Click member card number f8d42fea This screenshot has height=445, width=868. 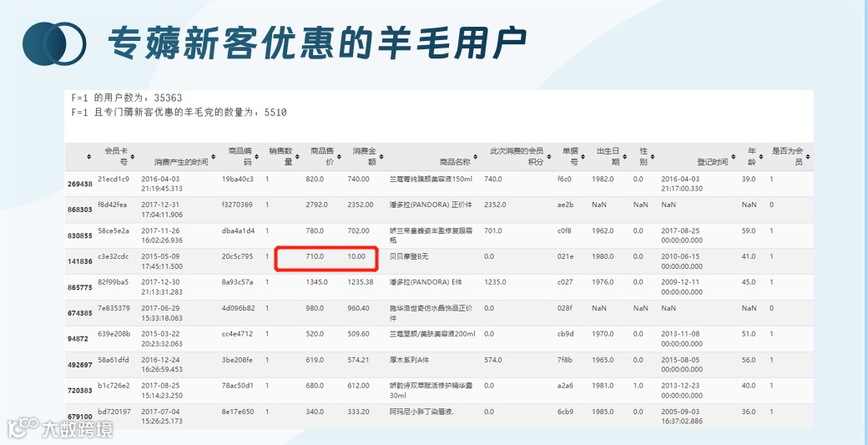(x=113, y=205)
